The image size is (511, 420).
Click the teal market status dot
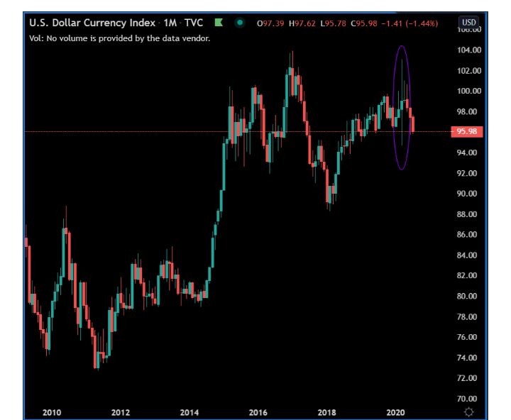(240, 23)
